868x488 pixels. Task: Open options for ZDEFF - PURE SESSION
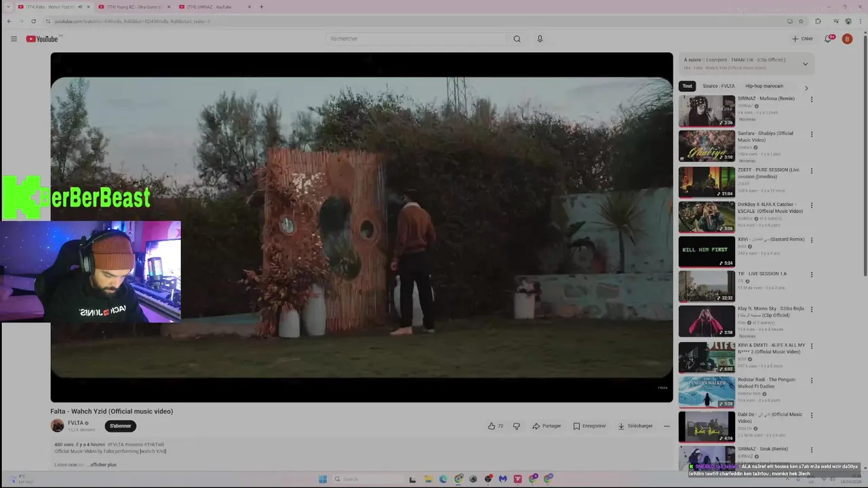click(811, 170)
